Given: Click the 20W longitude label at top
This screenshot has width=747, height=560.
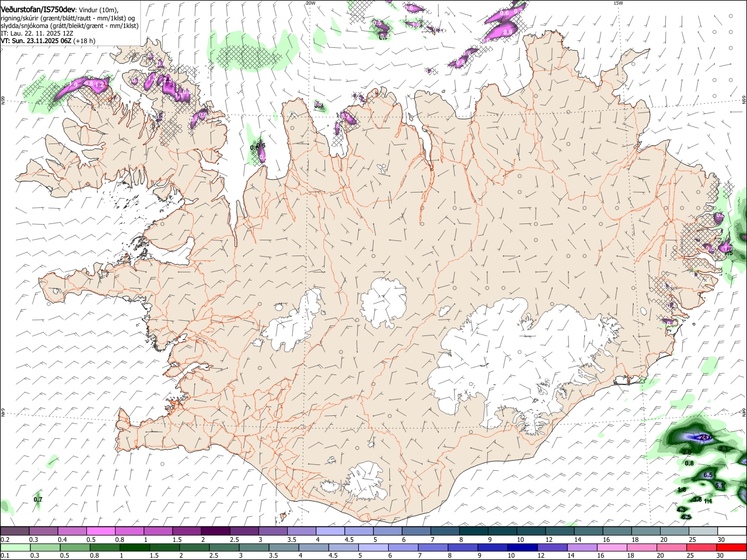Looking at the screenshot, I should [x=310, y=3].
